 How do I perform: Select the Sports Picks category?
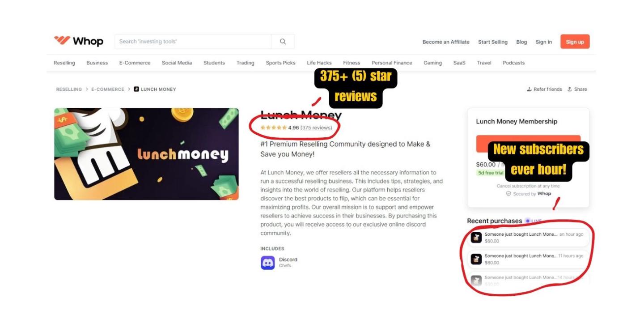tap(280, 63)
